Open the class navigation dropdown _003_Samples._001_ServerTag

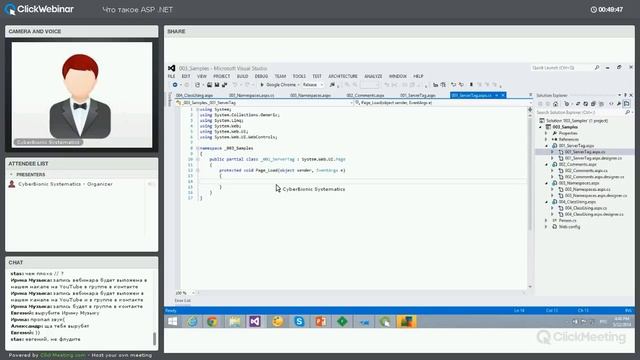click(264, 103)
